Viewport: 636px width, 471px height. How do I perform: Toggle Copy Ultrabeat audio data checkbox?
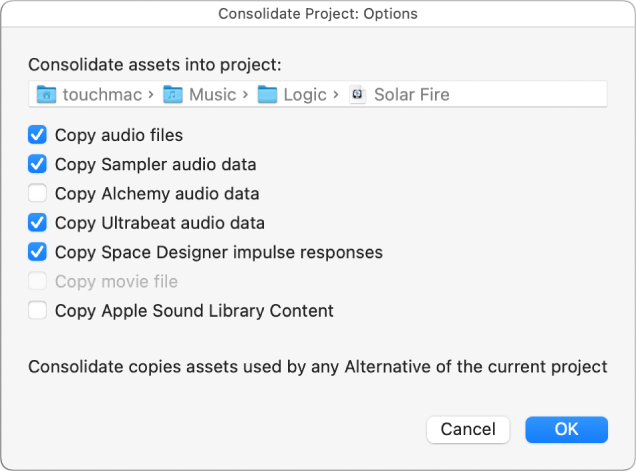(38, 222)
